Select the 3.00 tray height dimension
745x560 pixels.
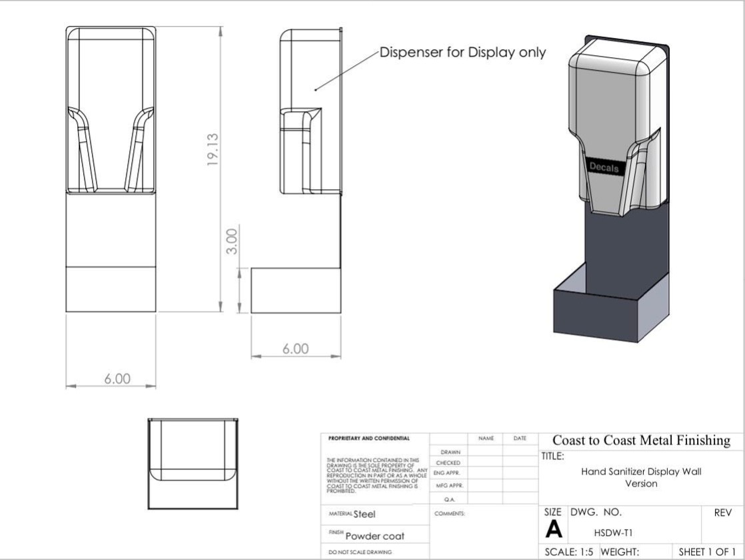(x=231, y=242)
